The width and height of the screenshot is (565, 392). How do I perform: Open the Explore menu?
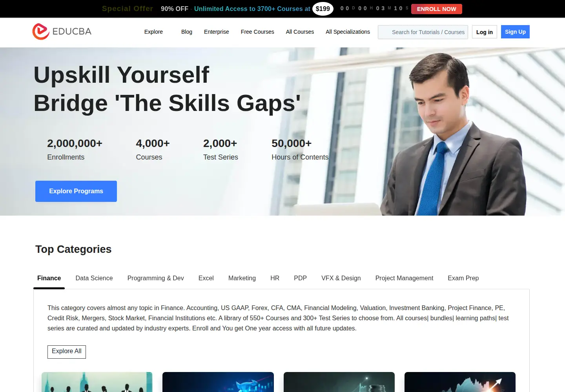[x=153, y=32]
